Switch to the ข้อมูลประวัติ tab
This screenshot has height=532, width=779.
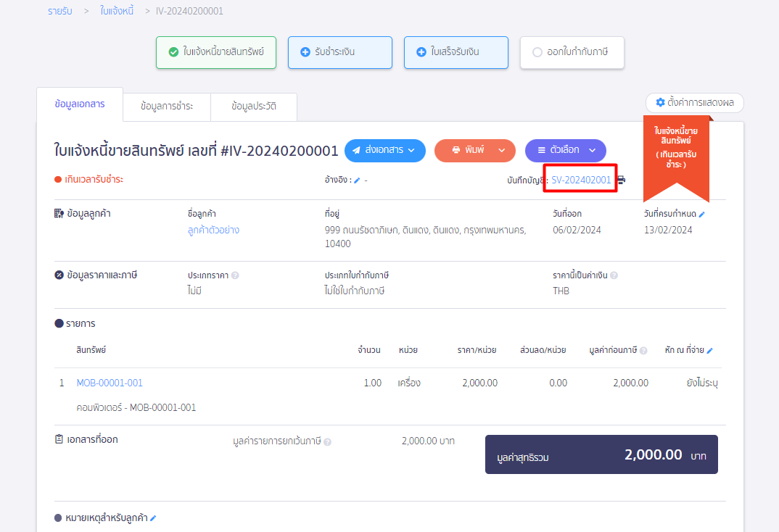coord(254,107)
